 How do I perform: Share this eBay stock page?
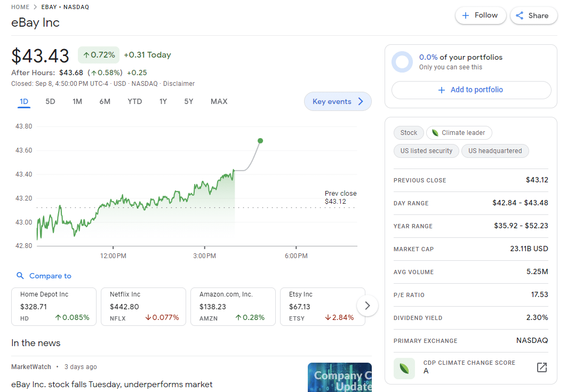pyautogui.click(x=534, y=15)
